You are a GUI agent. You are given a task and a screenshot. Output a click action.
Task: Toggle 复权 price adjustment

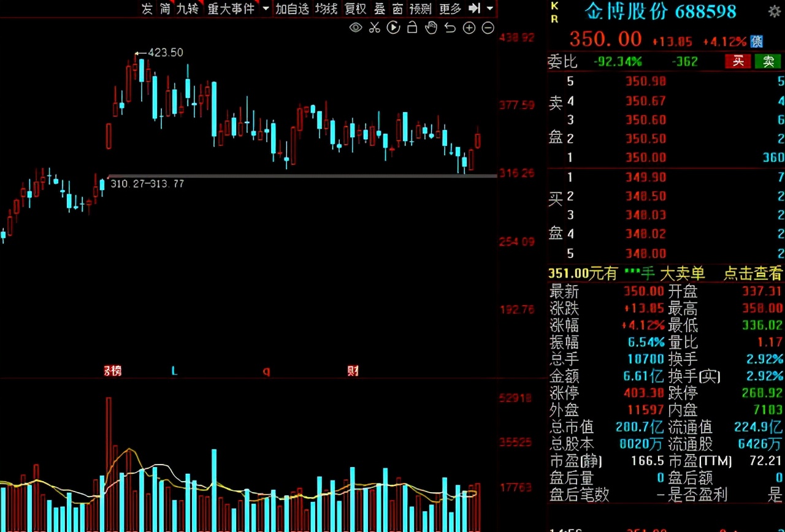coord(355,9)
